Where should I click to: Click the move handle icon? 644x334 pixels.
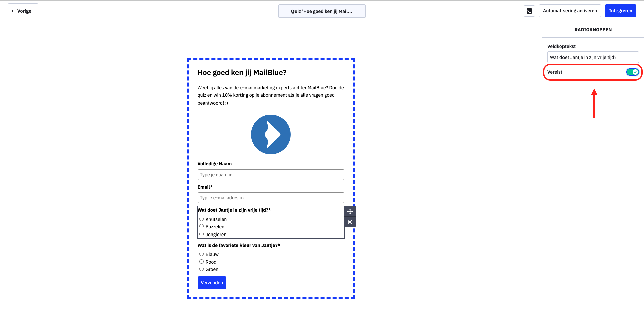(x=350, y=211)
